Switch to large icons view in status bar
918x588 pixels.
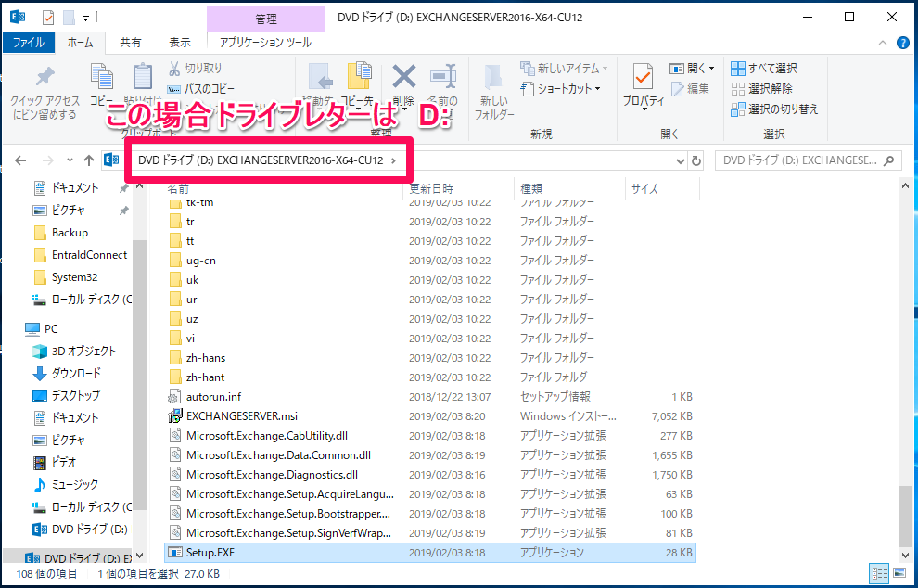coord(899,573)
